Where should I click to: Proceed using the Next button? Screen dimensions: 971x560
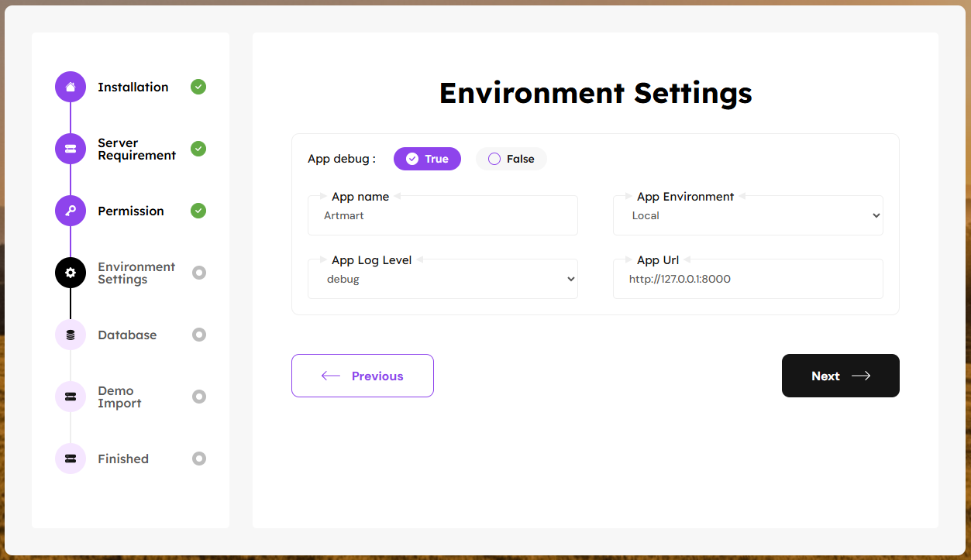click(840, 376)
